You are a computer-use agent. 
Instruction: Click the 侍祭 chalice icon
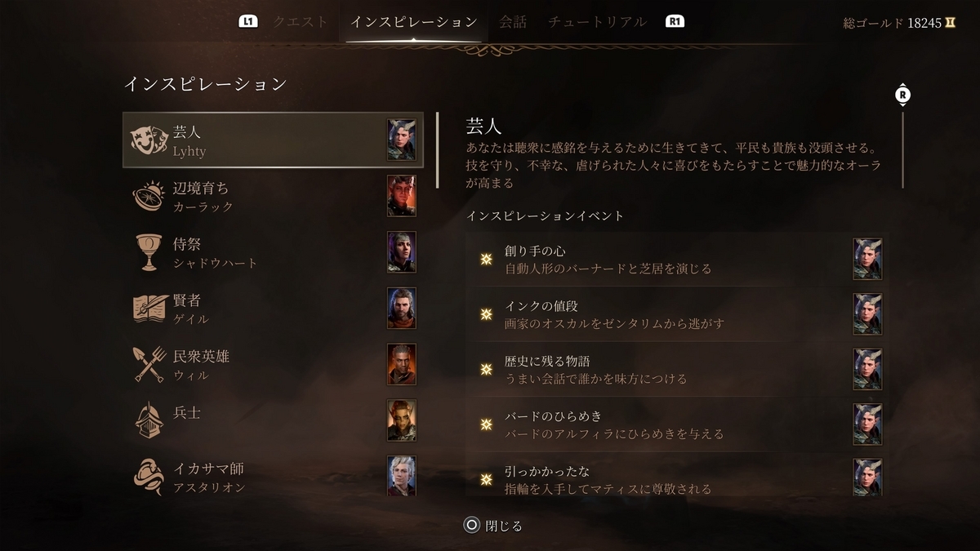[149, 252]
